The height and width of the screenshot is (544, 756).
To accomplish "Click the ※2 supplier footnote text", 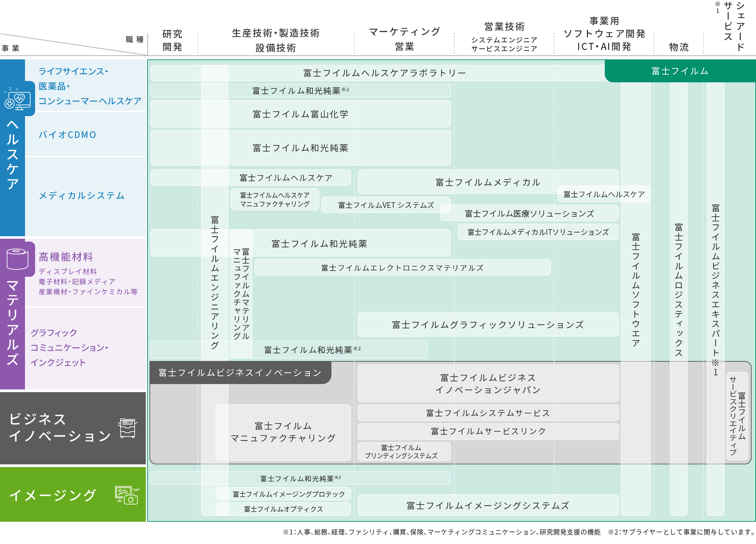I will click(681, 532).
